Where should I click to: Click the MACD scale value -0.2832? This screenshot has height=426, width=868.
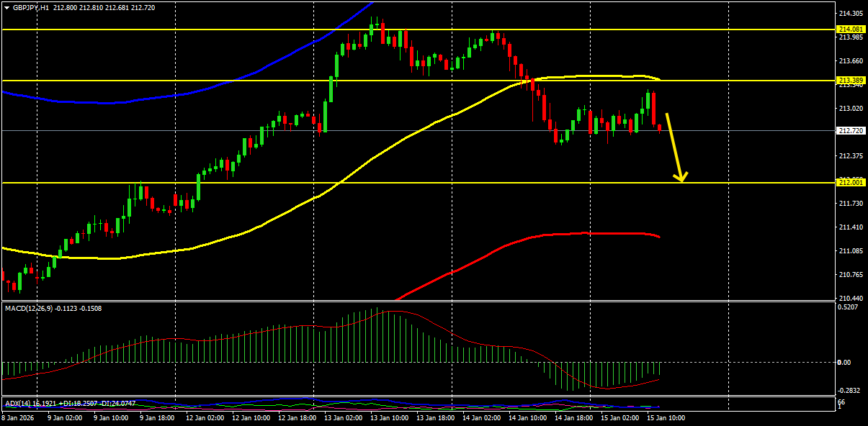click(x=850, y=391)
